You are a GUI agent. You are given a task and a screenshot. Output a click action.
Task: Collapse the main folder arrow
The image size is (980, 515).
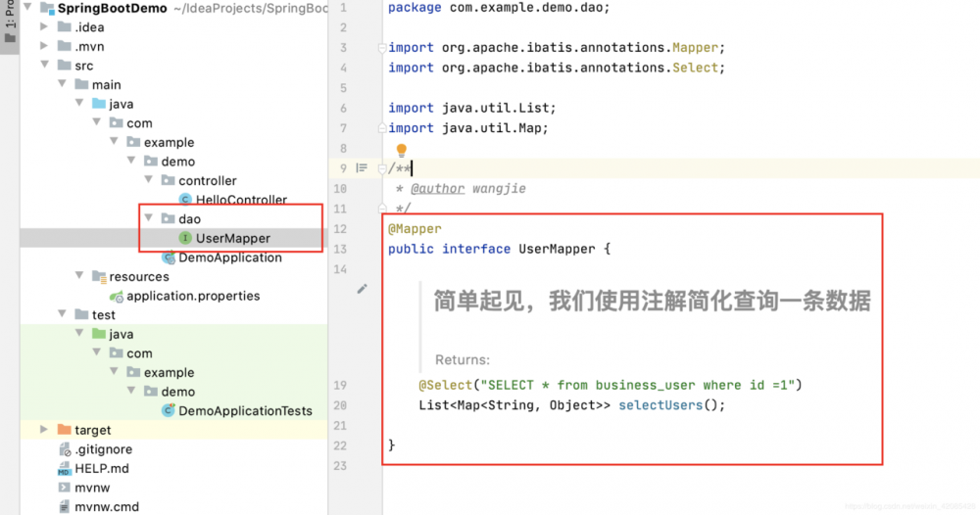coord(62,83)
